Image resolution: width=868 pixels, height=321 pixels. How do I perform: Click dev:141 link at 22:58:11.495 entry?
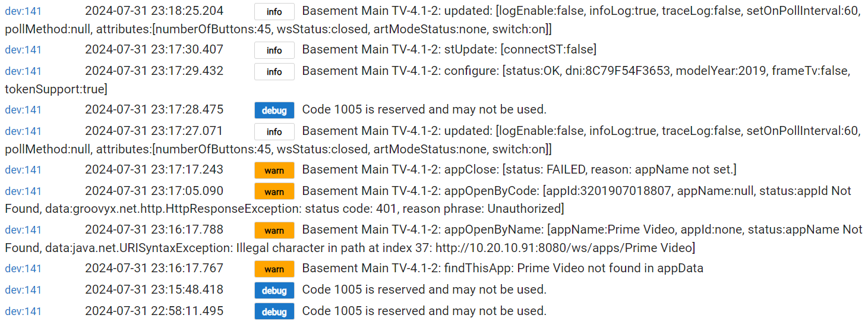point(23,311)
